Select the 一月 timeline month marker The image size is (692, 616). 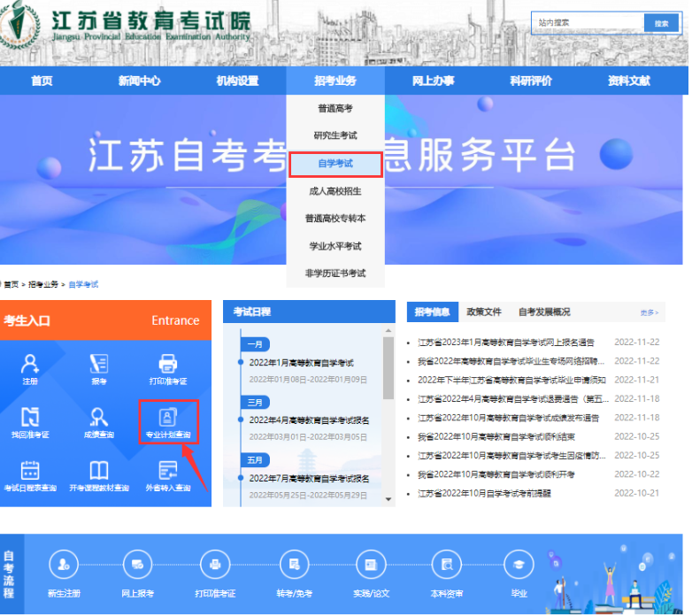(x=255, y=344)
